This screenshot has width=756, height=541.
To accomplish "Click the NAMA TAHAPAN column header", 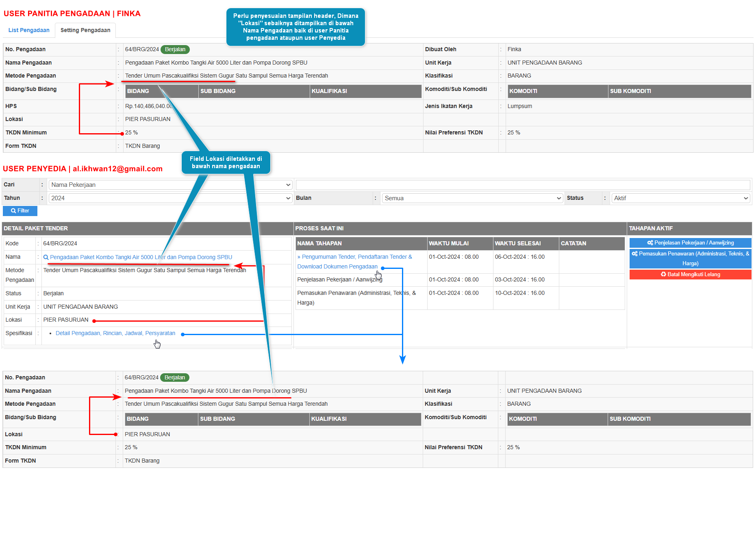I will click(361, 243).
